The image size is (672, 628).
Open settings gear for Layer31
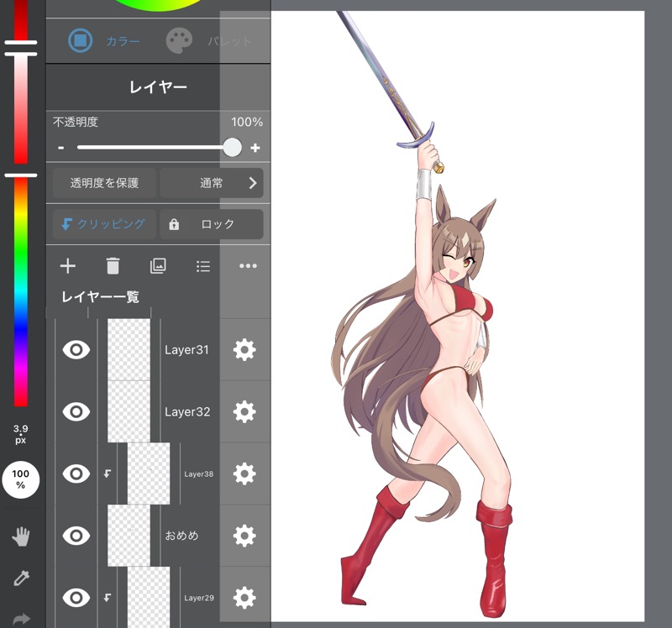pos(244,350)
